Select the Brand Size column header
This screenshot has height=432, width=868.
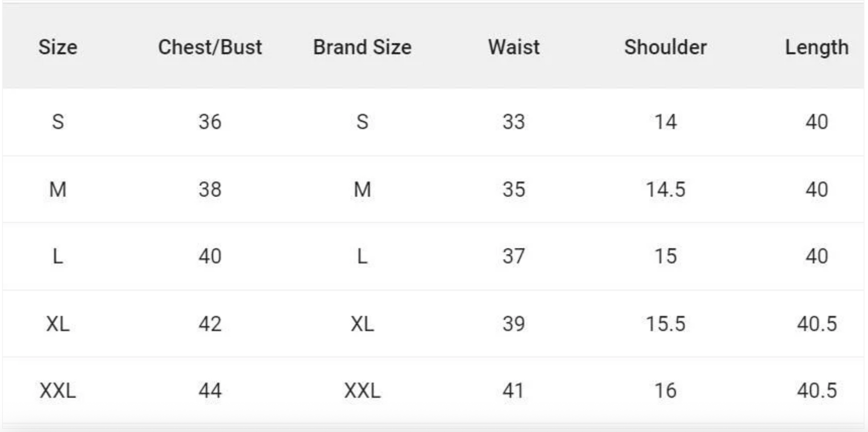pyautogui.click(x=362, y=47)
